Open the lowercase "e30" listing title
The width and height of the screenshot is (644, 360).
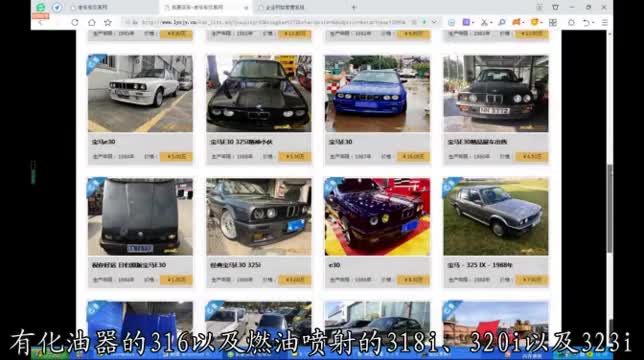pos(334,265)
